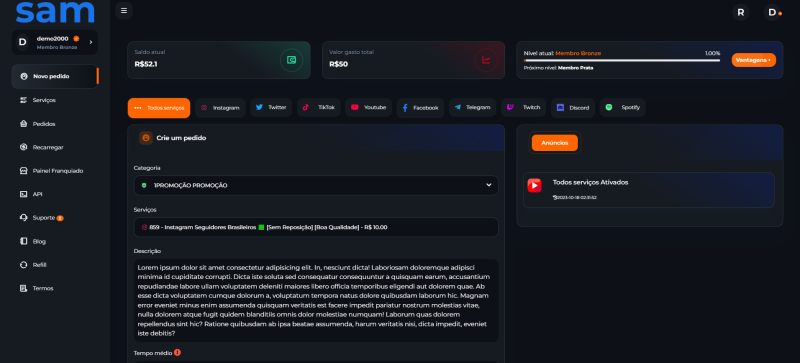Click the demo2000 user avatar in sidebar

(x=22, y=42)
